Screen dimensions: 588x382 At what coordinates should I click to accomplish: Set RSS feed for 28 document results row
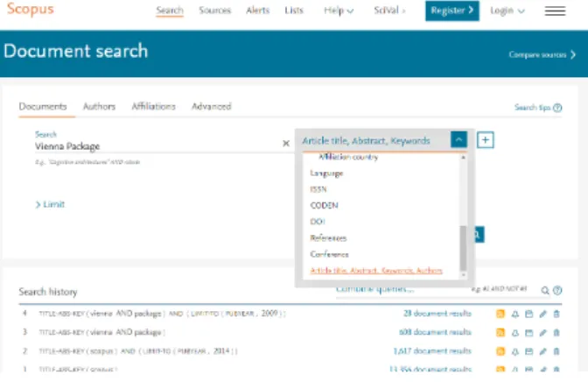pos(500,314)
